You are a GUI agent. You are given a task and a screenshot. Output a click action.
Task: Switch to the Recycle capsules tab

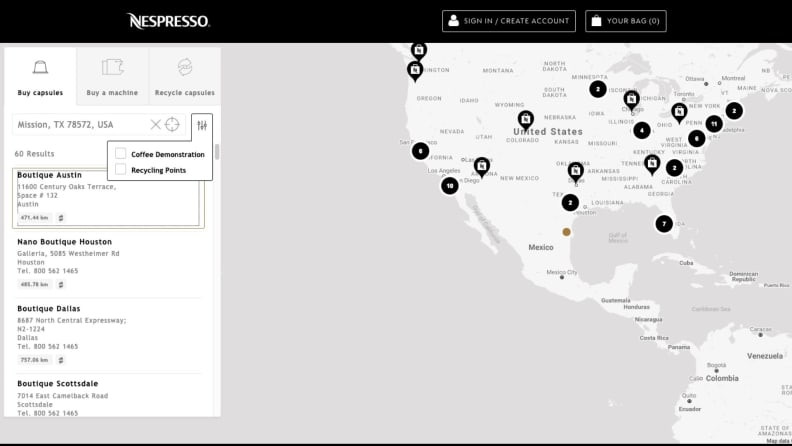[185, 77]
